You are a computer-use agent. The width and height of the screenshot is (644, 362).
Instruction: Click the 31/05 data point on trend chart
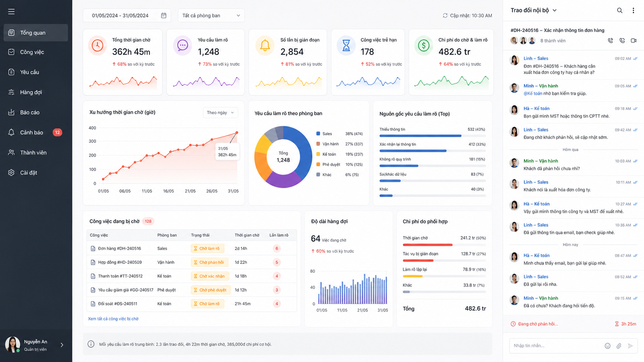tap(236, 133)
